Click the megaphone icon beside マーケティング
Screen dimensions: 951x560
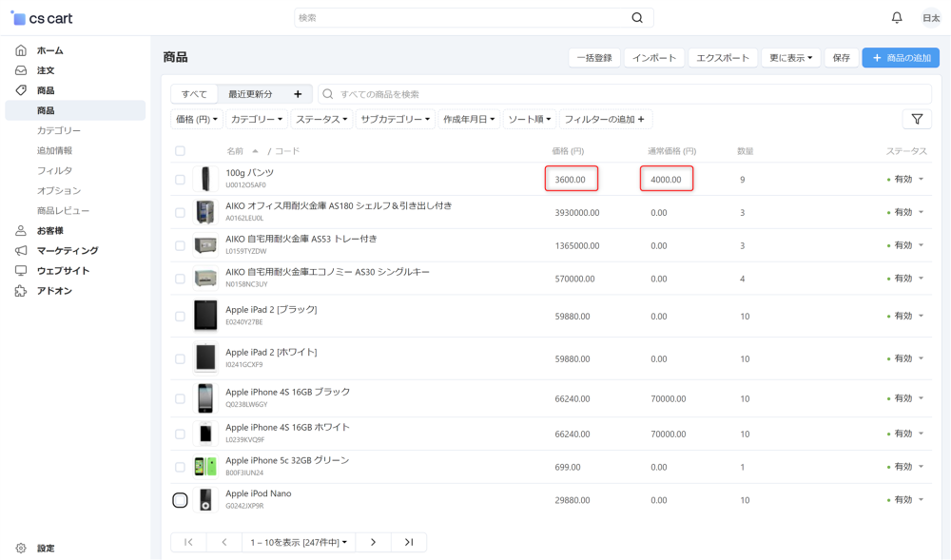click(21, 250)
